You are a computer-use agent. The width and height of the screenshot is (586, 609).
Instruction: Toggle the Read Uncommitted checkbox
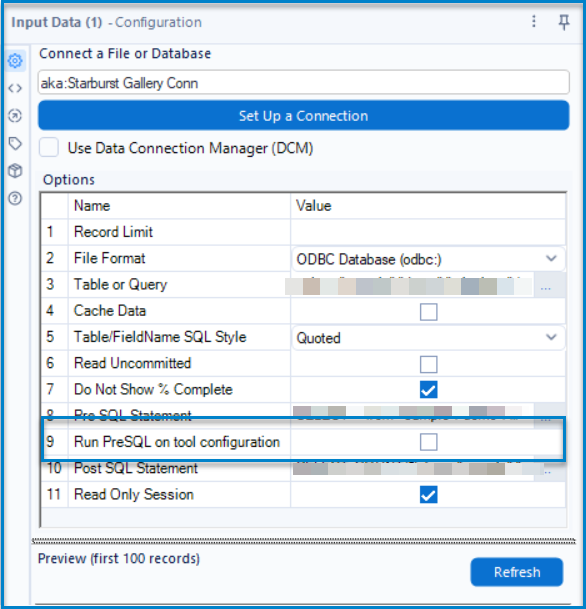click(x=428, y=364)
